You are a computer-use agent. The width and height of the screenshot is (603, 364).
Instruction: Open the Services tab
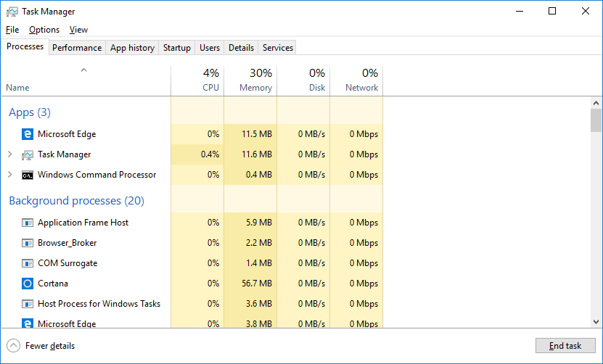(x=278, y=48)
